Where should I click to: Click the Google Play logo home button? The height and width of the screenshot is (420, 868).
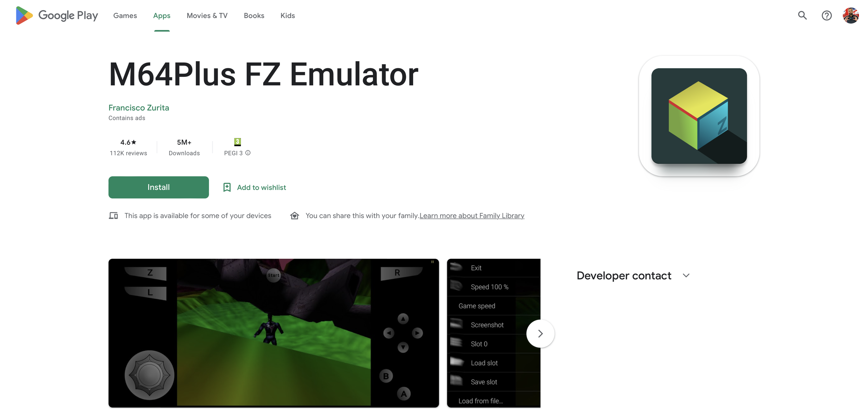tap(55, 15)
